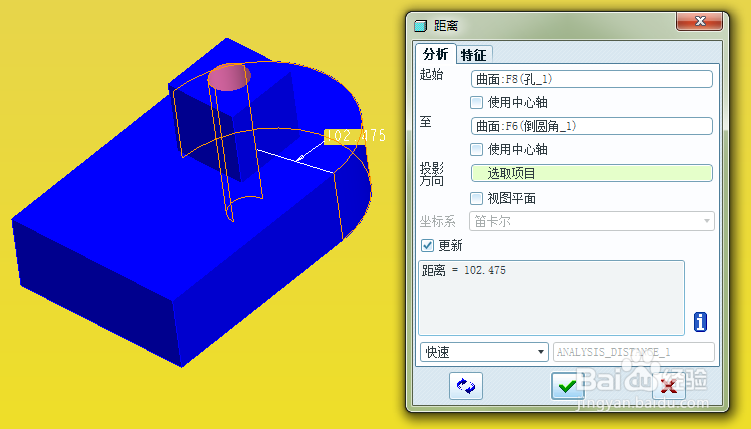Click the 投影方向 label
The image size is (751, 429).
(x=432, y=174)
